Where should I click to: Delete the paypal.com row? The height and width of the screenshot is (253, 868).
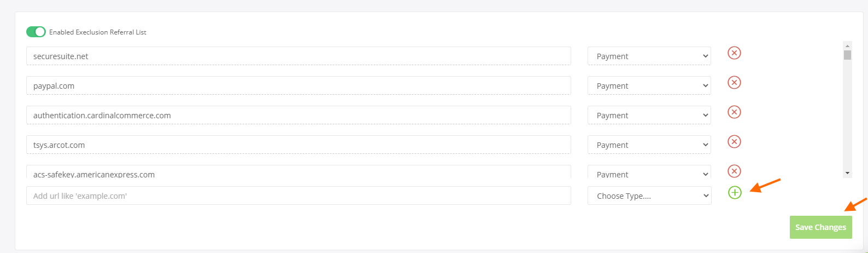click(x=734, y=83)
